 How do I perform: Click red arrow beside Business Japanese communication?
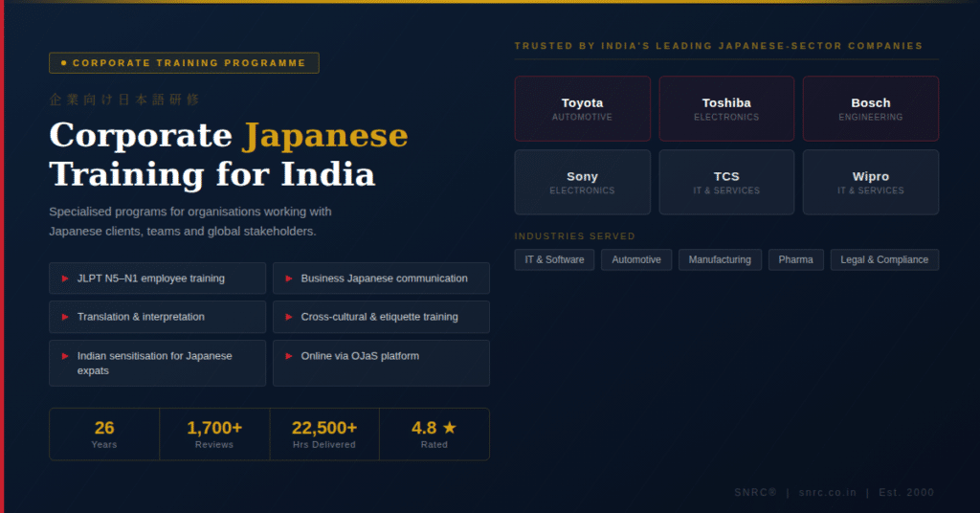[x=289, y=279]
